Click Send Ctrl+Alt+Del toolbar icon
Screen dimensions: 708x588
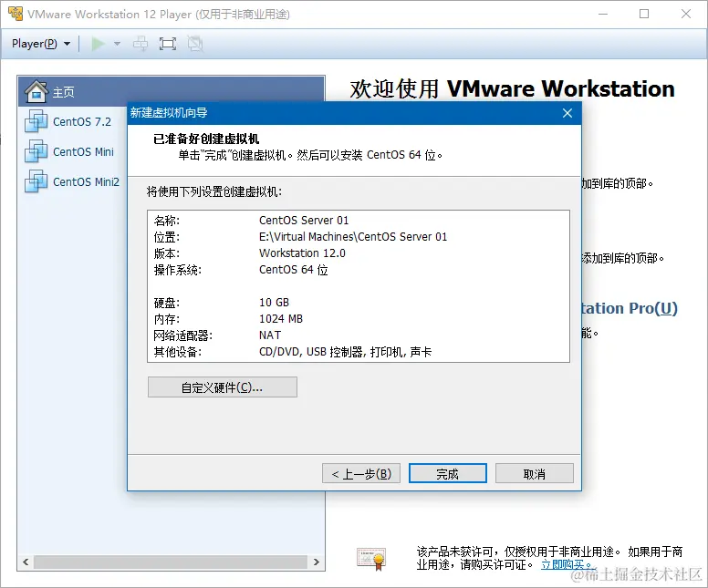point(141,44)
